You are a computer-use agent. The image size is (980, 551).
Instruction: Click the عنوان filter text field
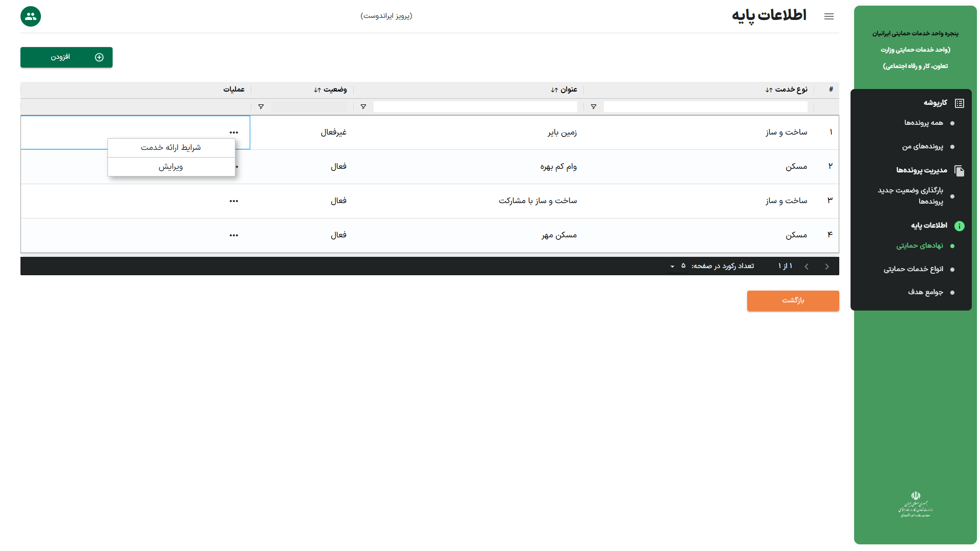pos(475,107)
